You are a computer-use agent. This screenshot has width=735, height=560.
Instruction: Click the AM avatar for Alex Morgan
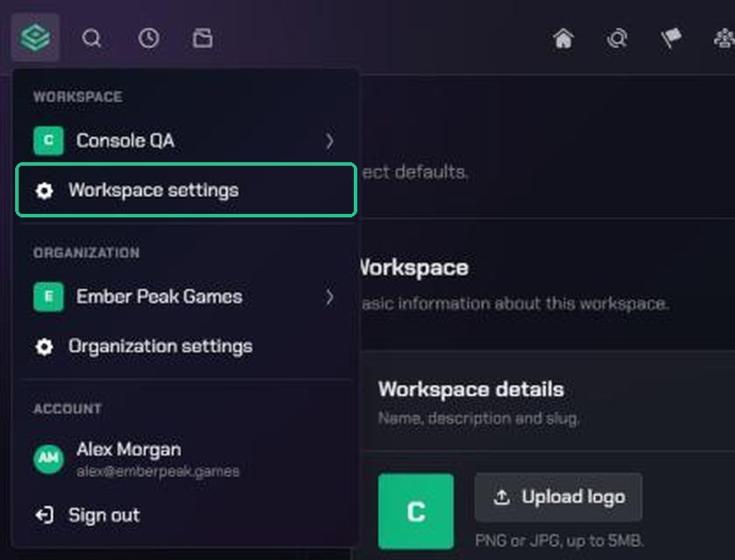pyautogui.click(x=48, y=459)
